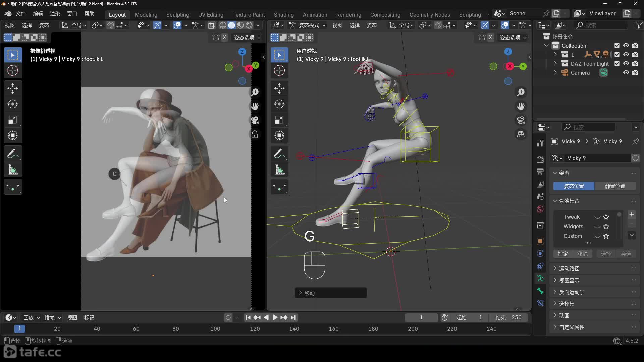
Task: Open the 文件 (File) menu
Action: (20, 13)
